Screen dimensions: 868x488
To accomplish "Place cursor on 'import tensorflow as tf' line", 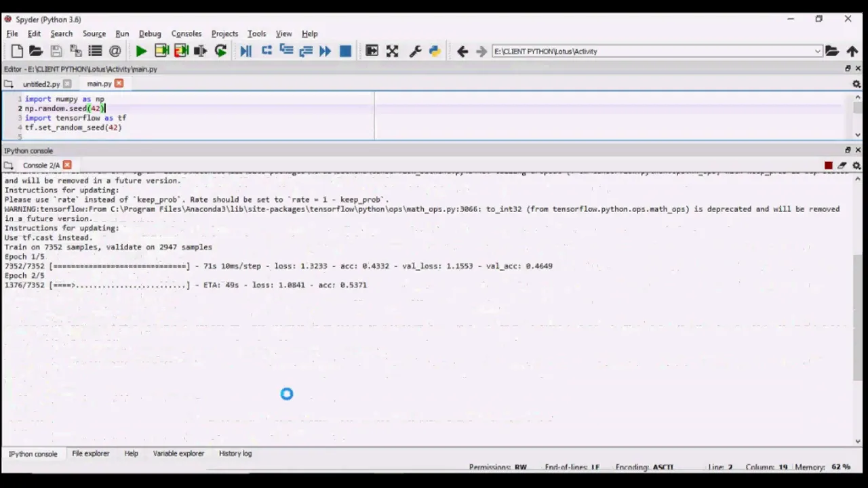I will point(76,118).
